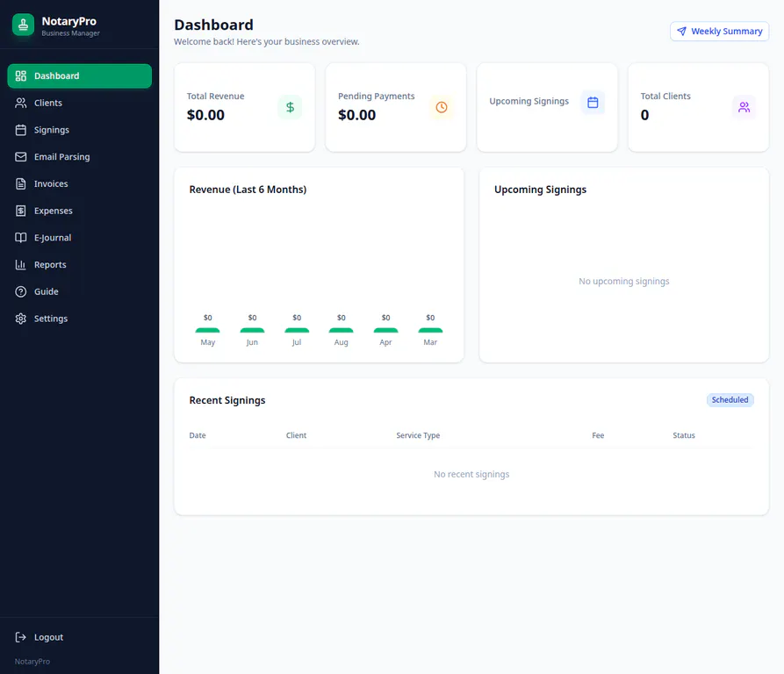Click the NotaryPro stamp logo icon
This screenshot has width=784, height=674.
(23, 25)
